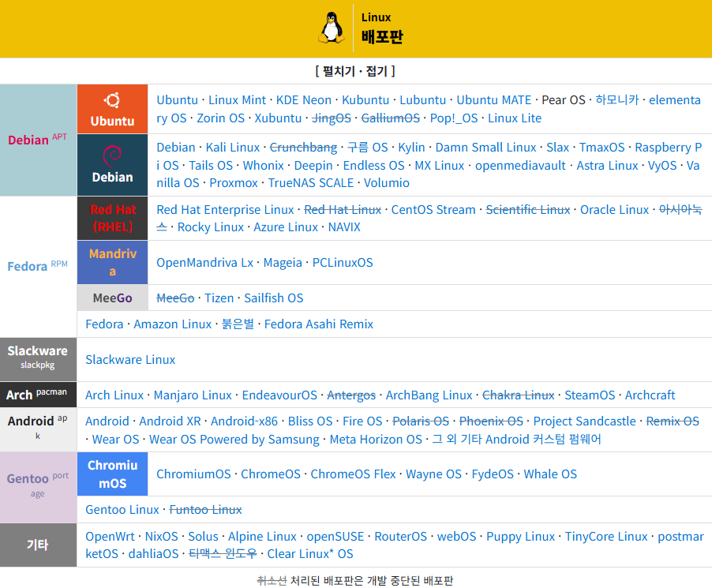
Task: Click the Debian swirl logo cell
Action: point(113,165)
